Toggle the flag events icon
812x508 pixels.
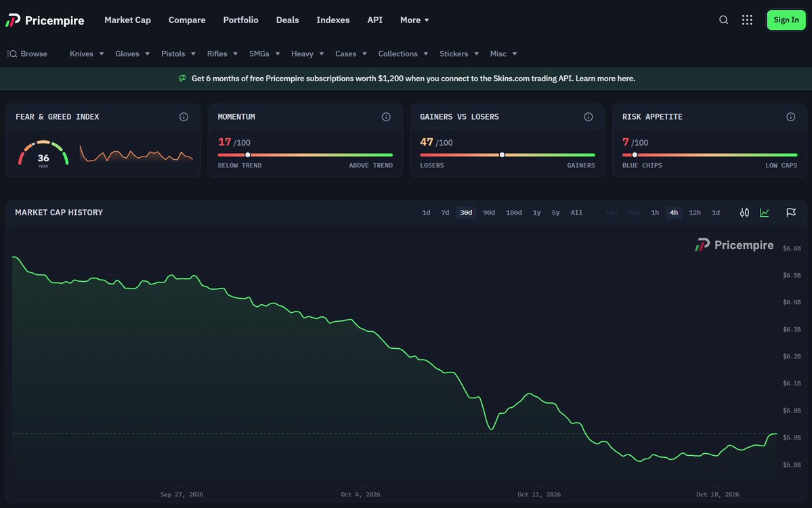tap(791, 212)
